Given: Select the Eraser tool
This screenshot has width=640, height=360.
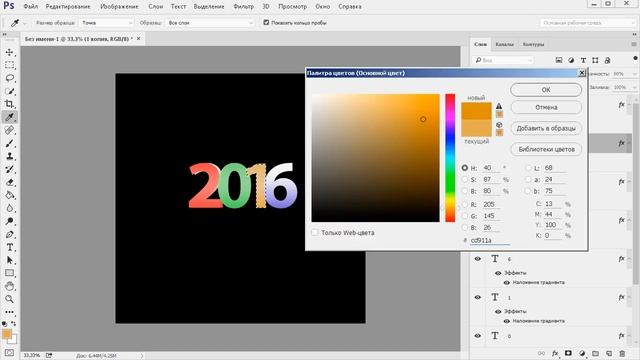Looking at the screenshot, I should click(10, 182).
